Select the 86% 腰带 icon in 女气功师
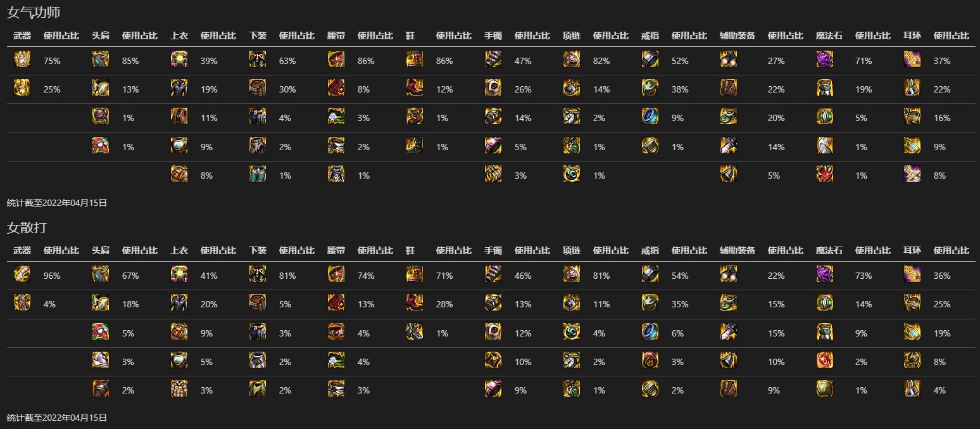Viewport: 980px width, 429px height. tap(336, 60)
